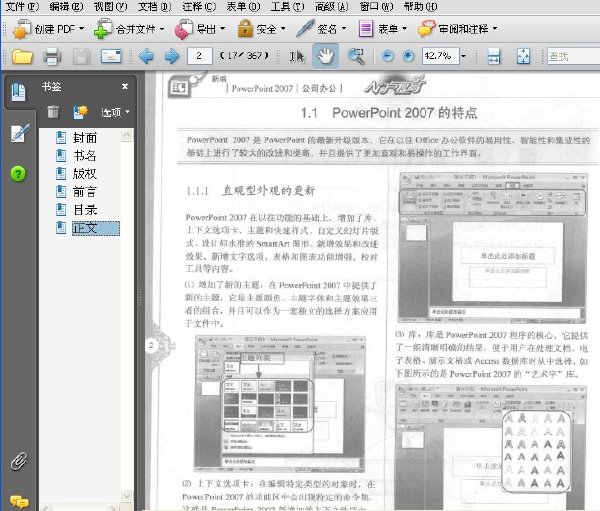Delete bookmark with trash icon
The width and height of the screenshot is (600, 511).
[53, 112]
